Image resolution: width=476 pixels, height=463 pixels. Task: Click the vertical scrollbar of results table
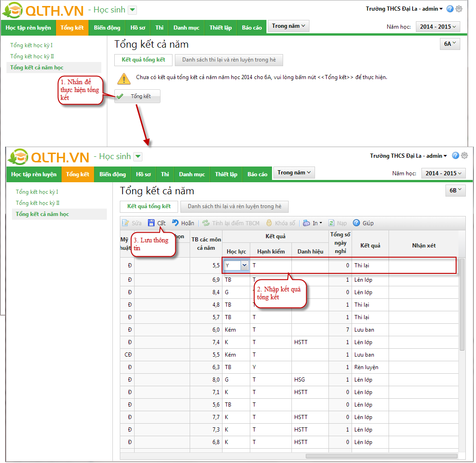462,304
